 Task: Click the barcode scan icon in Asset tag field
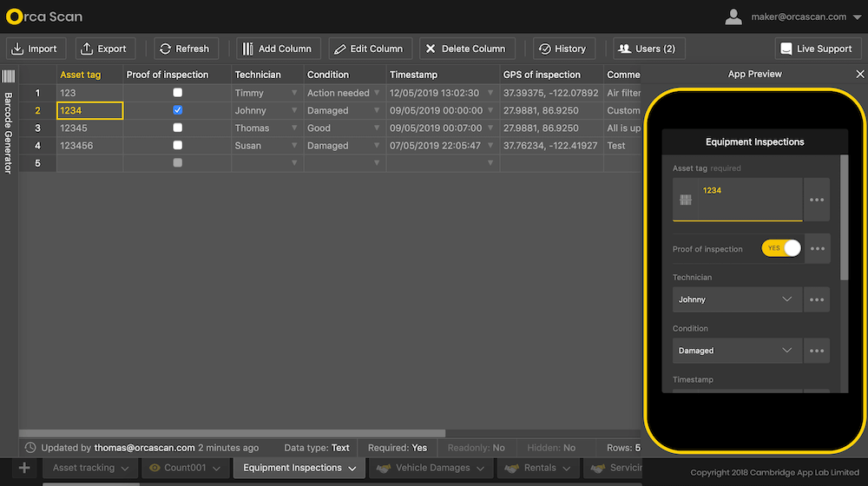pyautogui.click(x=686, y=200)
